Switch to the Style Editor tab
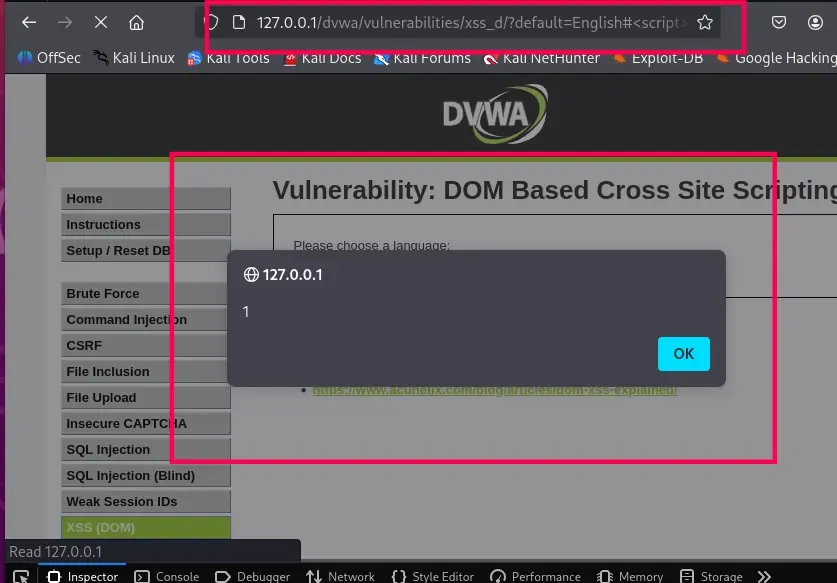 click(x=432, y=577)
